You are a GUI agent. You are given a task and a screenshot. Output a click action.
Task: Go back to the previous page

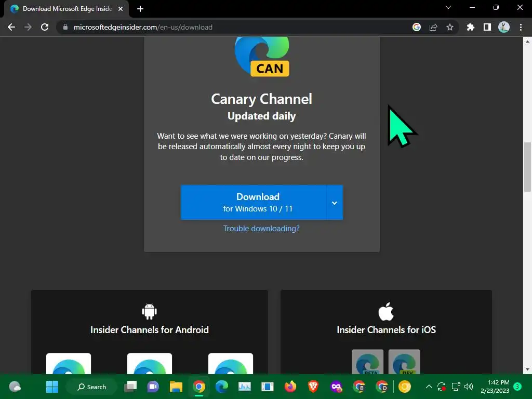tap(11, 27)
